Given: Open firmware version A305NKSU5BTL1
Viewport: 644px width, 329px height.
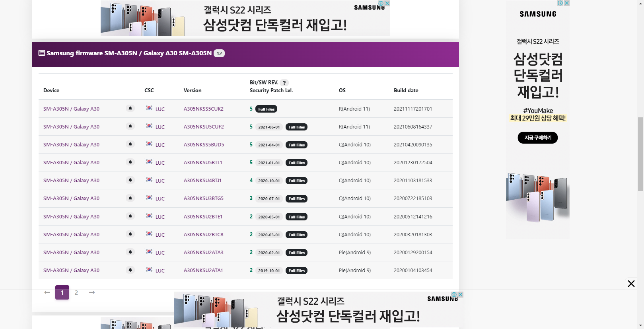Looking at the screenshot, I should tap(203, 162).
